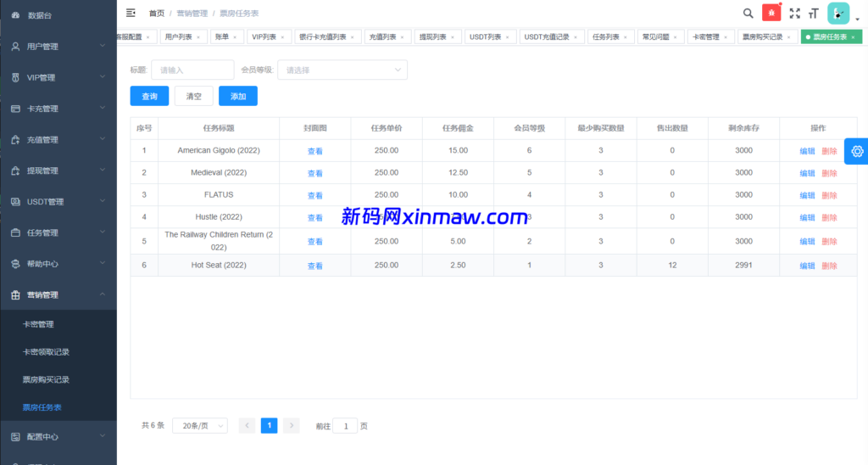868x465 pixels.
Task: Click the USDT管理 sidebar icon
Action: pyautogui.click(x=15, y=202)
